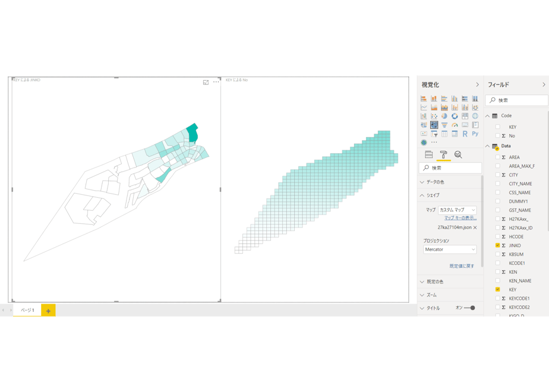
Task: Select the ページ1 page tab
Action: [x=27, y=310]
